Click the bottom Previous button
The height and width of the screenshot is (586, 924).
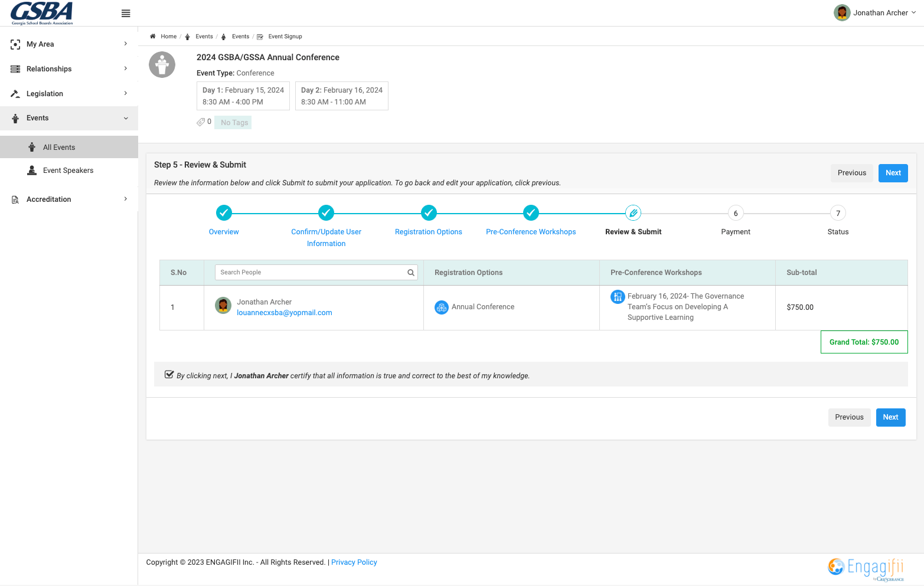coord(849,417)
